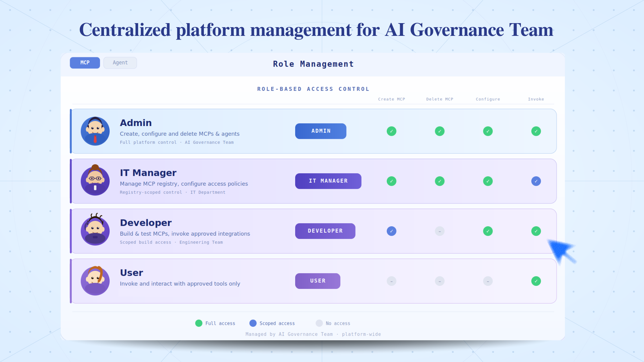Toggle Admin Invoke permission check
Image resolution: width=644 pixels, height=362 pixels.
[536, 131]
